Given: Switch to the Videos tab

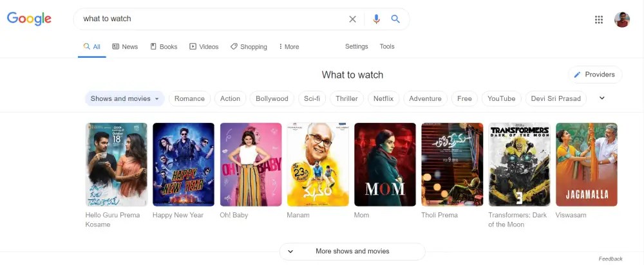Looking at the screenshot, I should (204, 47).
